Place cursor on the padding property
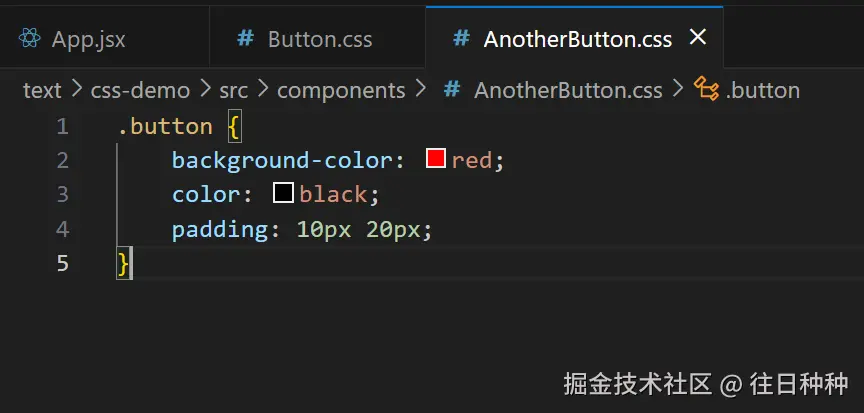This screenshot has width=864, height=413. 220,229
